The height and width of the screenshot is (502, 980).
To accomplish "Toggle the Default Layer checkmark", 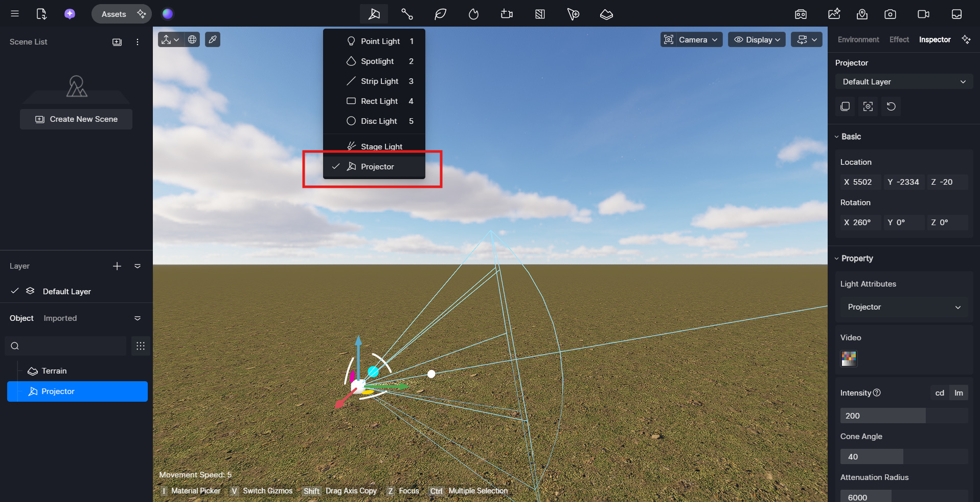I will click(x=15, y=291).
